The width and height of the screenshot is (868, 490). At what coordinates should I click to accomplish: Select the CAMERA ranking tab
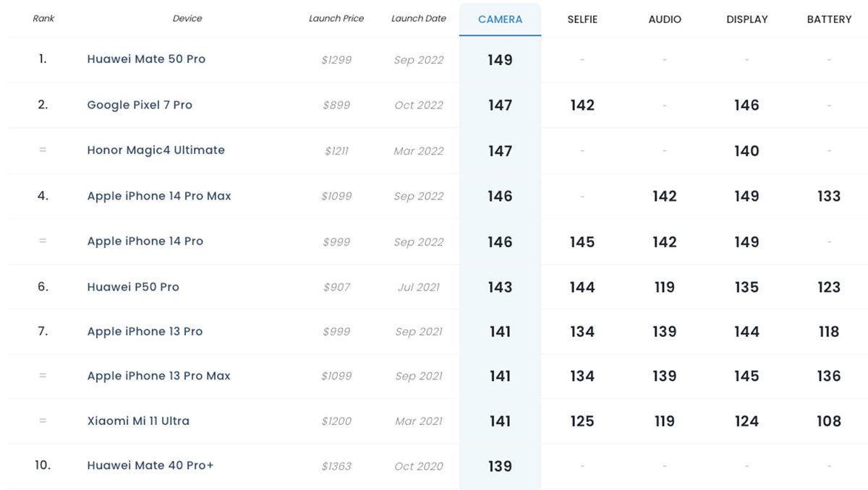click(x=500, y=20)
